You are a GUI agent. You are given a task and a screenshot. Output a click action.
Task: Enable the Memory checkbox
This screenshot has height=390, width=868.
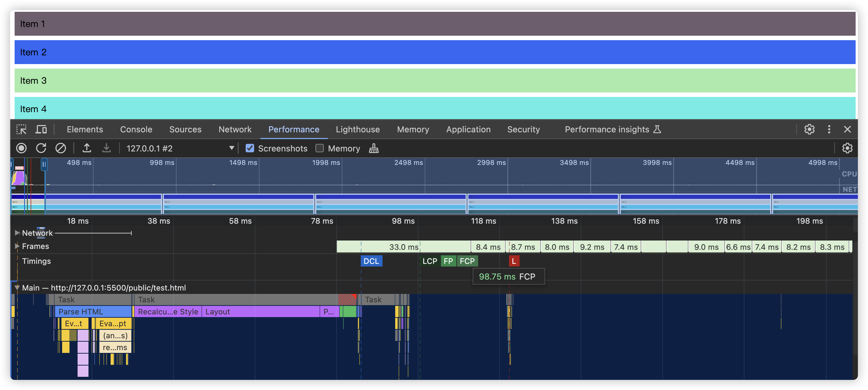pyautogui.click(x=320, y=148)
